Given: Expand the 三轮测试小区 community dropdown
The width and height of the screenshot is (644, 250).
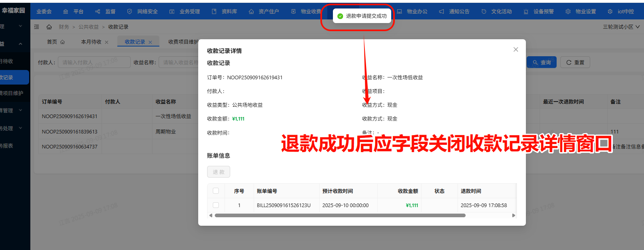Looking at the screenshot, I should (x=621, y=27).
